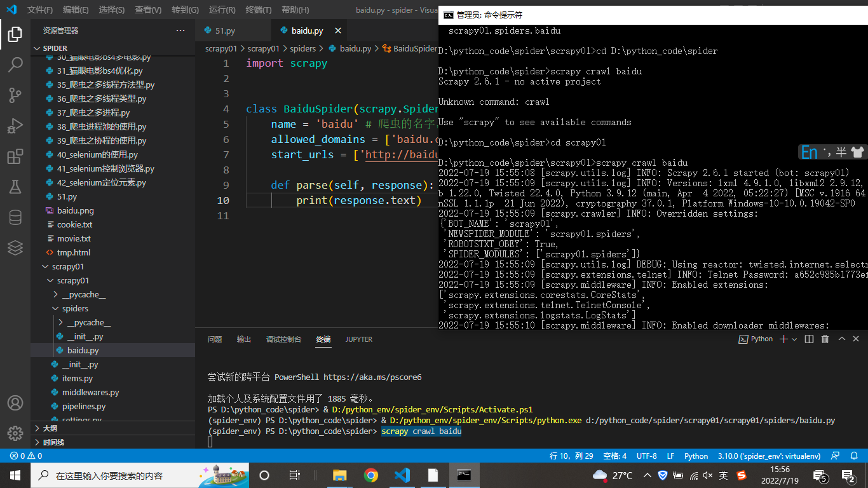The image size is (868, 488).
Task: Open the Explorer view in activity bar
Action: (15, 34)
